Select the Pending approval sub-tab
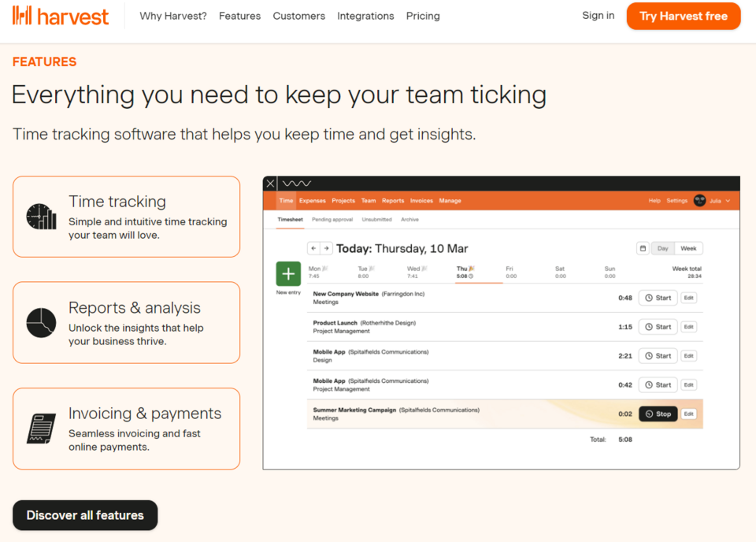756x542 pixels. pyautogui.click(x=332, y=220)
